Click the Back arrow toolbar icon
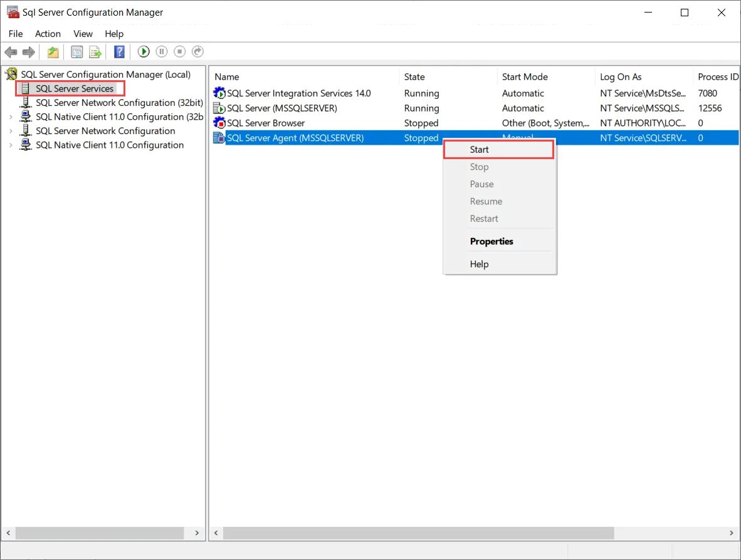741x560 pixels. 11,52
